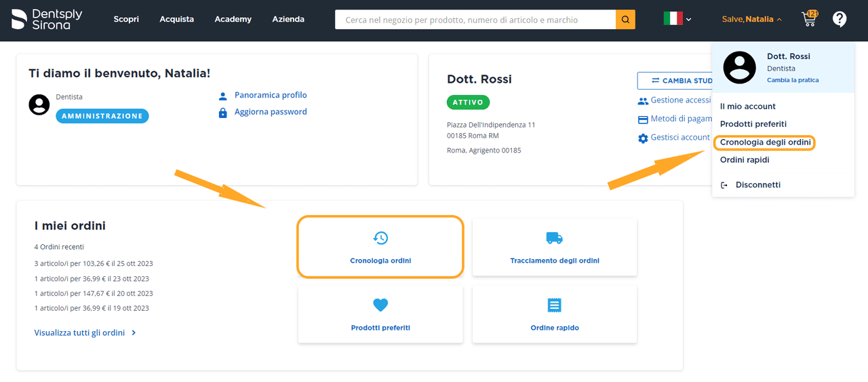
Task: Open the Acquista navigation menu
Action: click(x=177, y=19)
